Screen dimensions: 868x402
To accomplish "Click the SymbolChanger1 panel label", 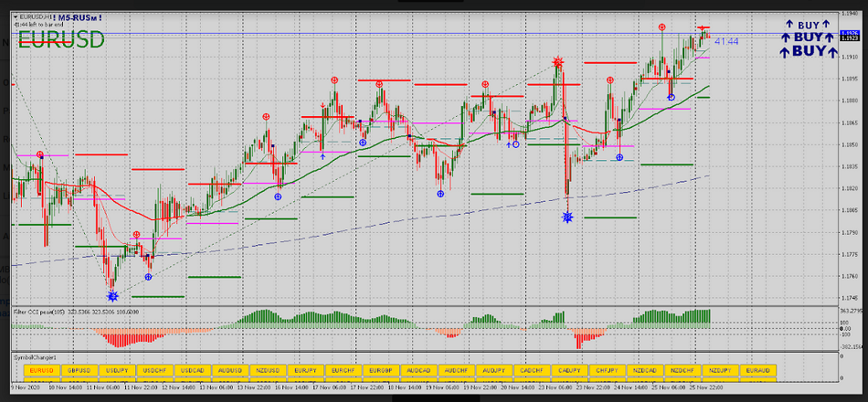I will (x=35, y=358).
